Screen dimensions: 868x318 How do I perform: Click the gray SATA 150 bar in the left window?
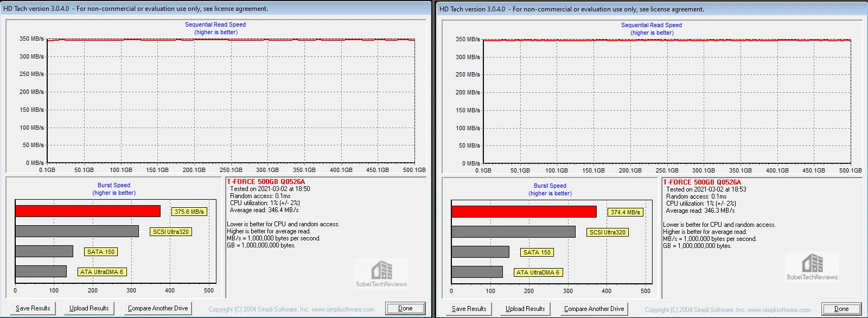[44, 251]
